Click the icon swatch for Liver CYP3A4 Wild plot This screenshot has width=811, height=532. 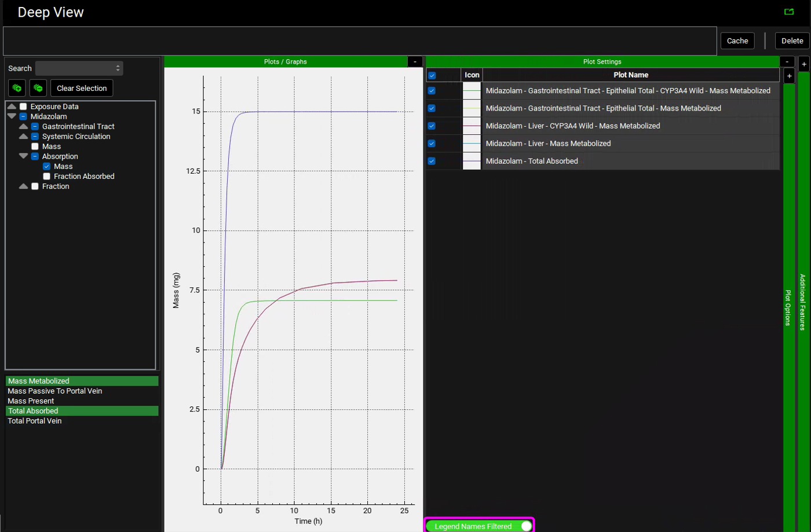pos(472,126)
